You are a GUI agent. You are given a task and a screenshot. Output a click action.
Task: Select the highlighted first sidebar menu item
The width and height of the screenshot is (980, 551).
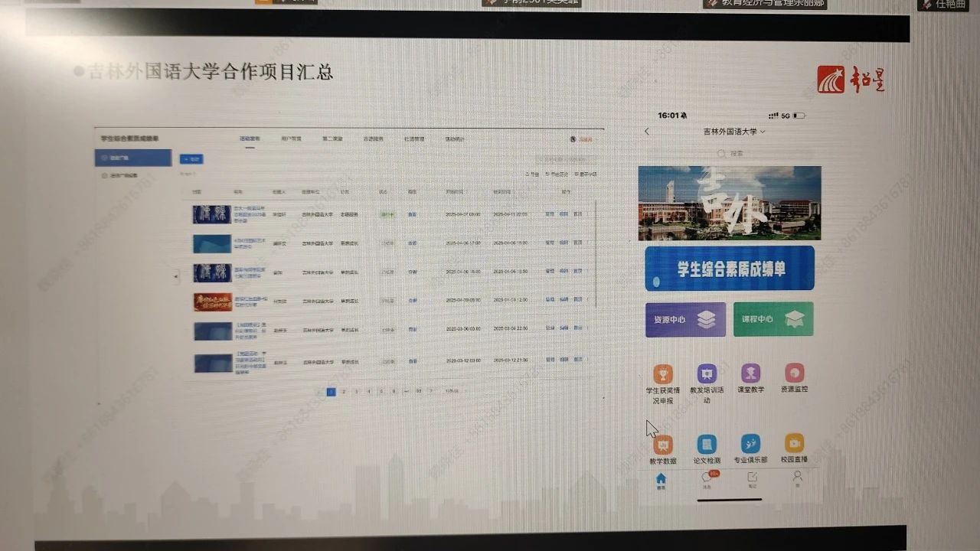133,158
